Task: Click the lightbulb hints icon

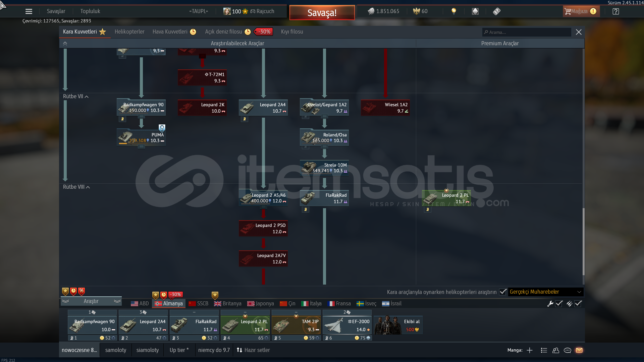Action: tap(454, 11)
